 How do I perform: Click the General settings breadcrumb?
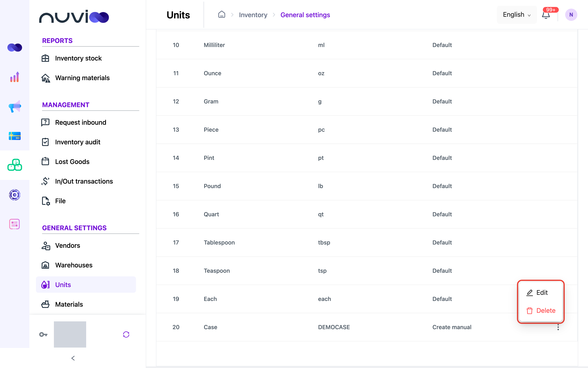point(305,15)
